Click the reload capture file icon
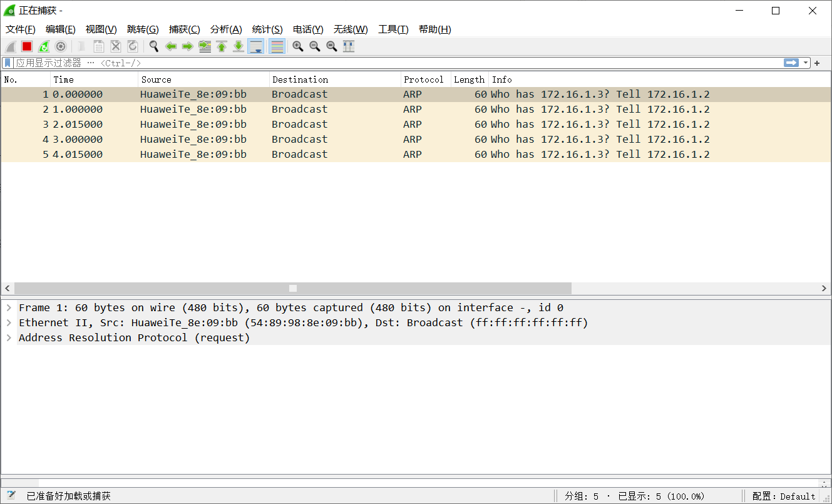 point(133,46)
